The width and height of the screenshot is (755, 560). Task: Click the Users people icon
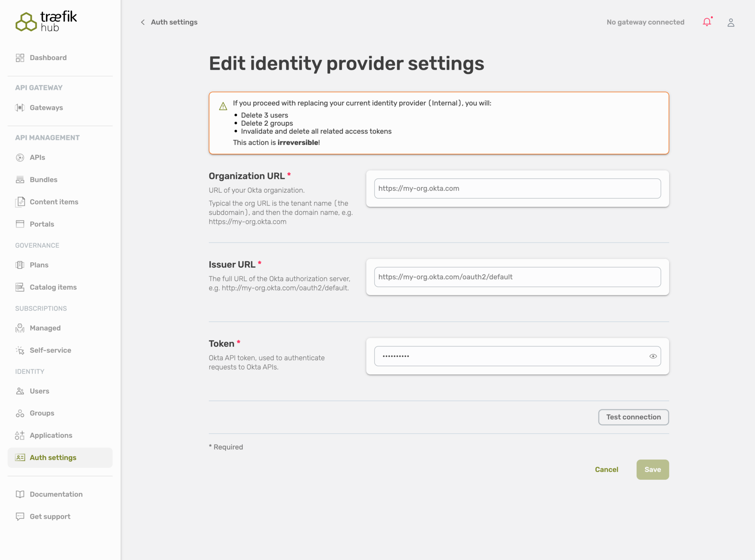(20, 391)
